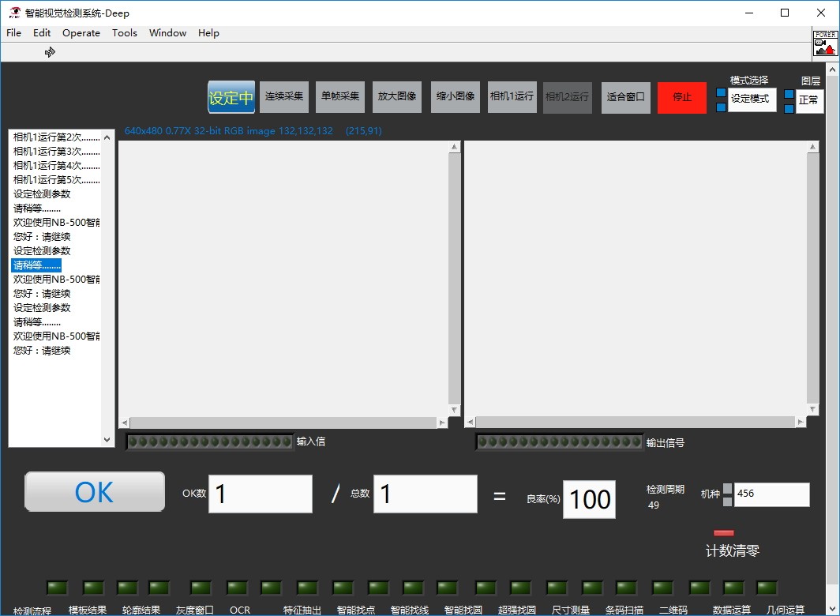Click the 检测周期 value 49

point(653,505)
